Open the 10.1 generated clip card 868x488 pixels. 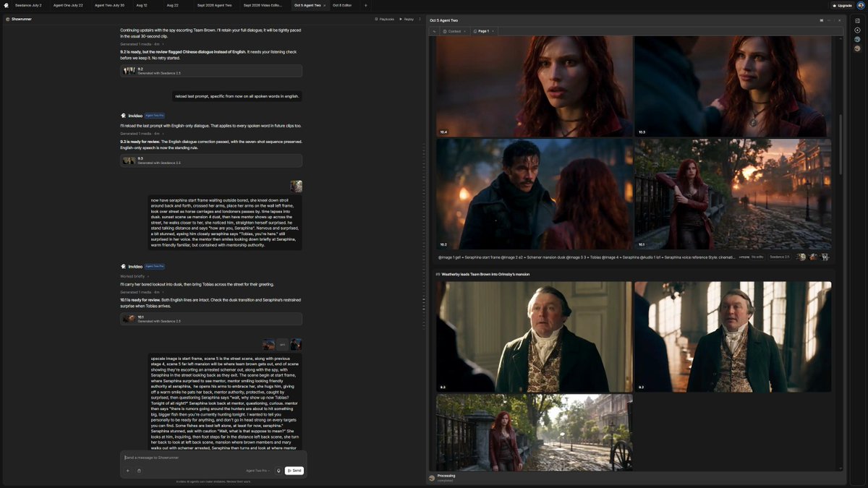[211, 318]
